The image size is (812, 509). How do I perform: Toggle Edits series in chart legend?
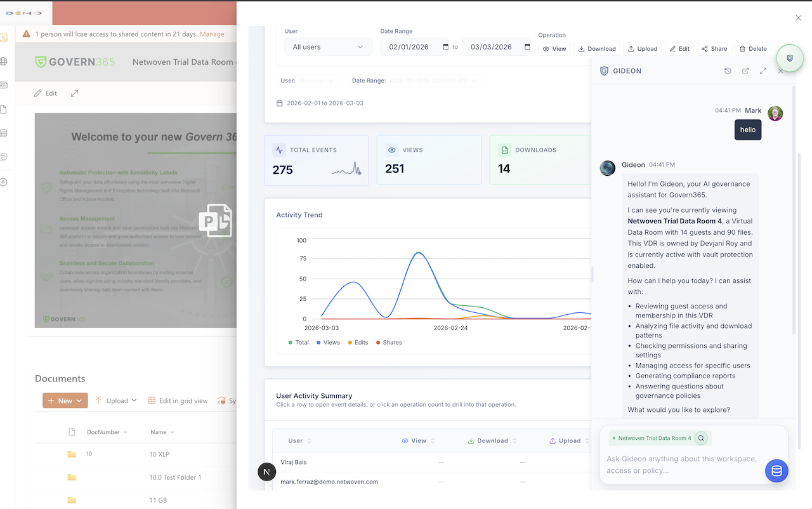pos(358,342)
